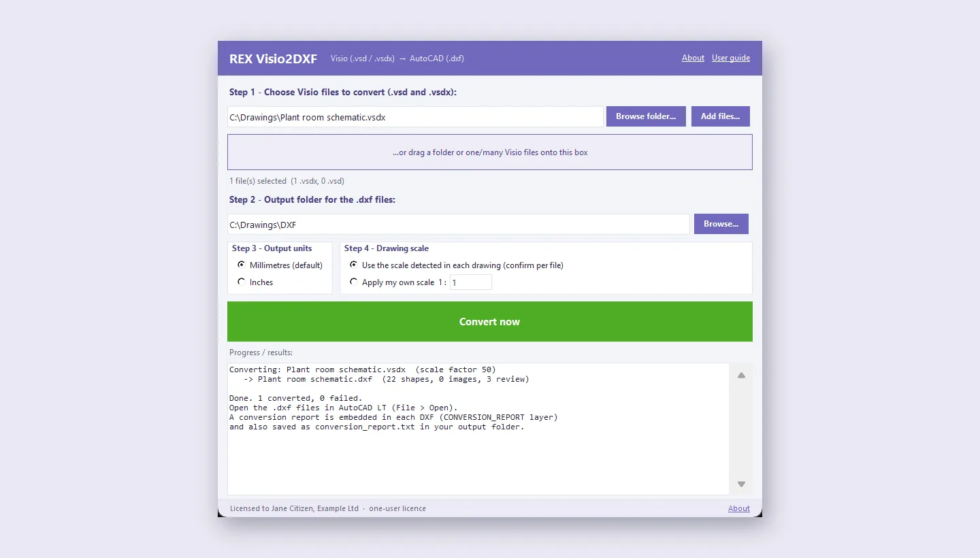Click the 'Step 3 - Output units' heading

272,248
